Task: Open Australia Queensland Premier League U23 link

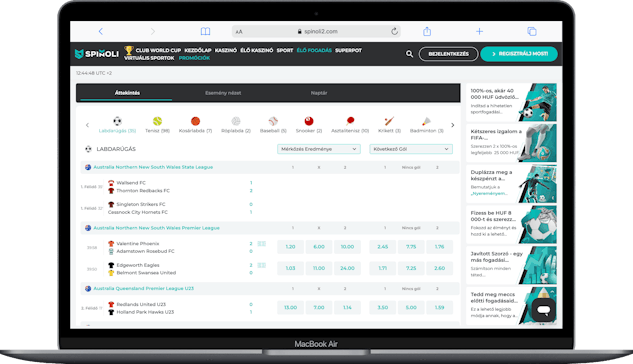Action: coord(144,289)
